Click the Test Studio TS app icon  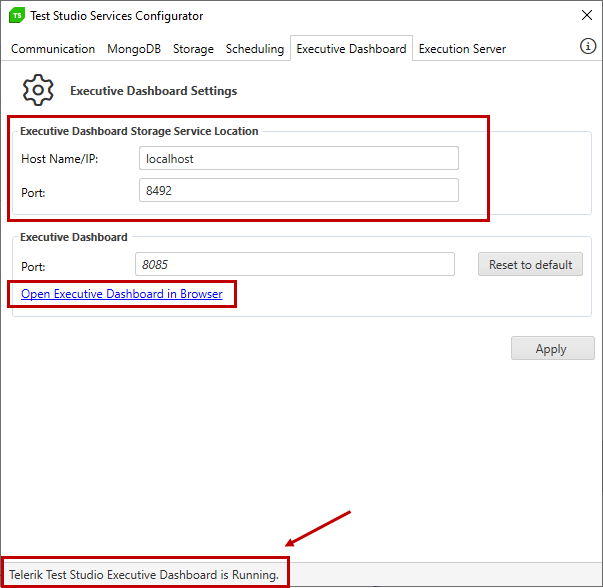(17, 15)
